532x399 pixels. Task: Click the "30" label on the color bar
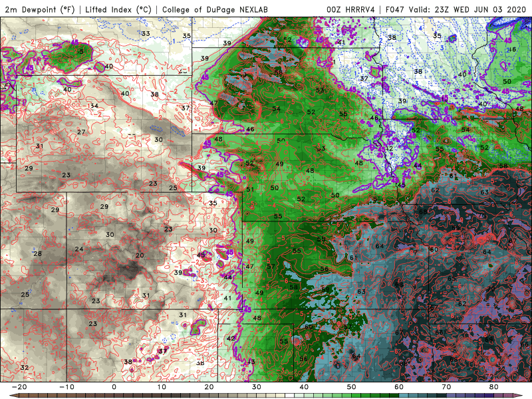point(257,387)
